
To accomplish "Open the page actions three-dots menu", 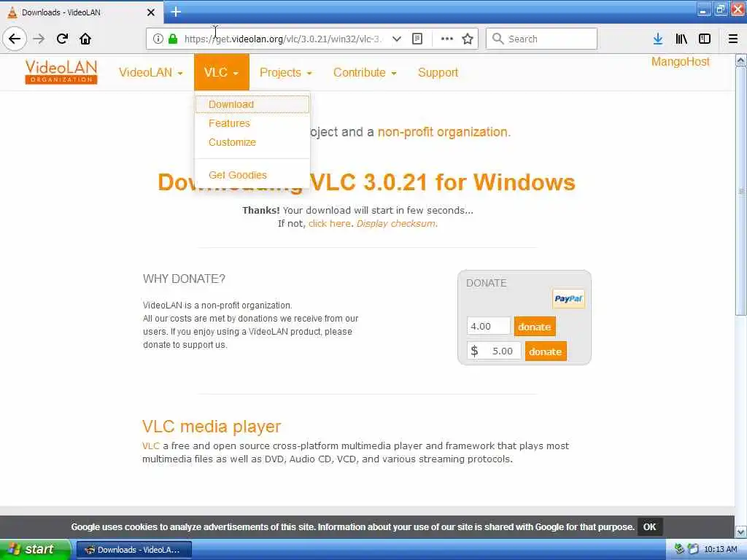I will (x=447, y=39).
